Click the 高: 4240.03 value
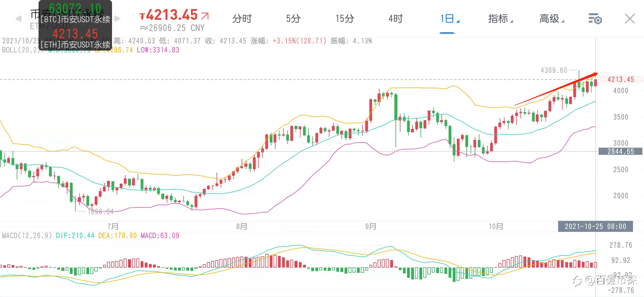644x297 pixels. (x=134, y=41)
